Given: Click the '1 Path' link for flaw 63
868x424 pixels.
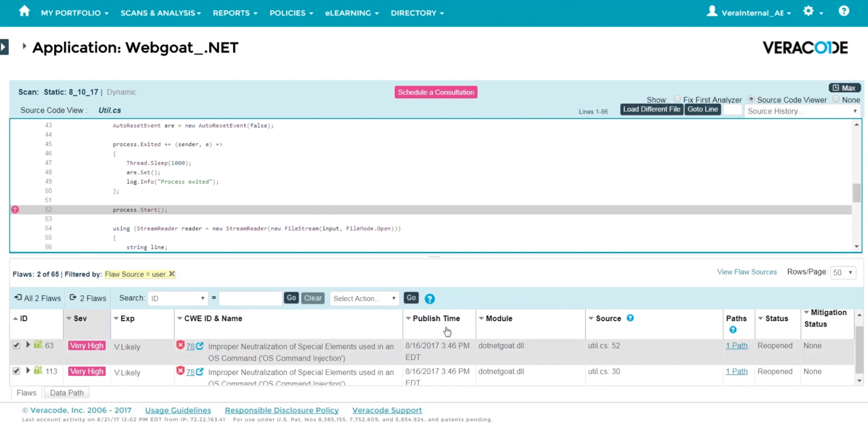Looking at the screenshot, I should pyautogui.click(x=736, y=345).
